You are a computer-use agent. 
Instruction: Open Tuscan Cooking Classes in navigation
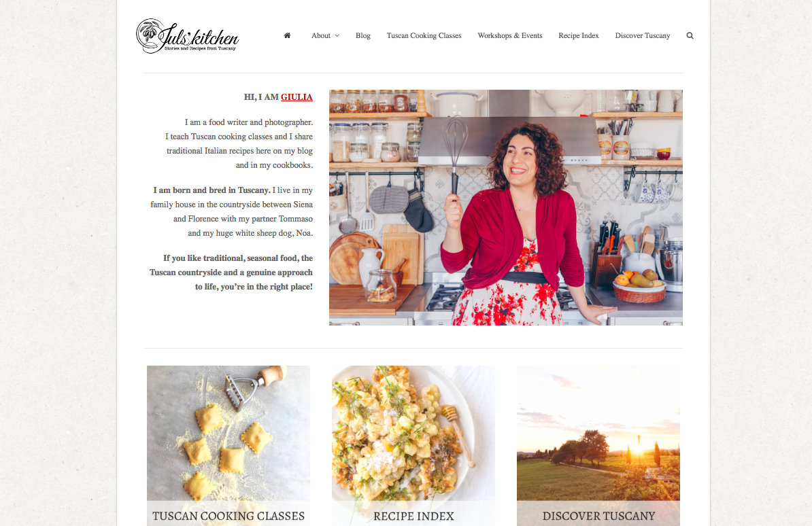tap(424, 36)
